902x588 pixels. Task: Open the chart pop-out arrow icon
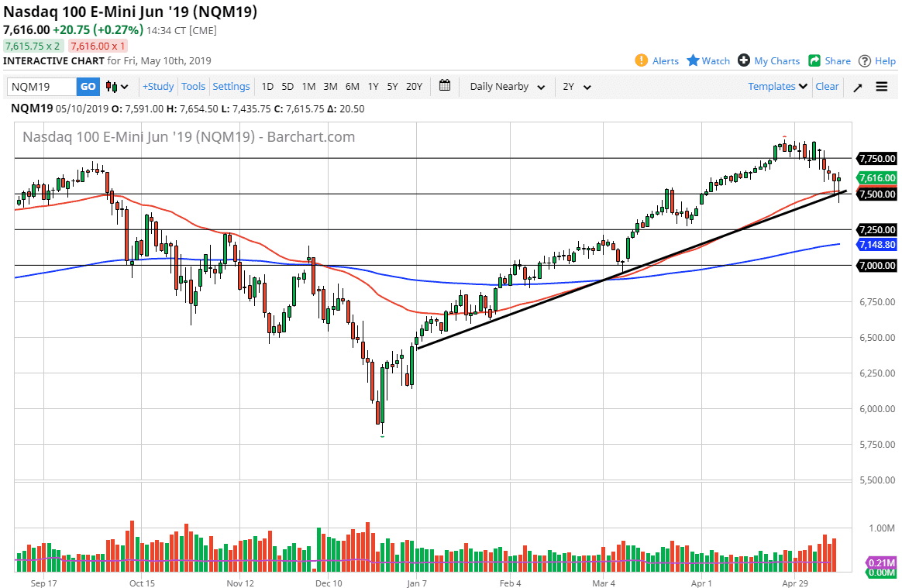[x=857, y=87]
